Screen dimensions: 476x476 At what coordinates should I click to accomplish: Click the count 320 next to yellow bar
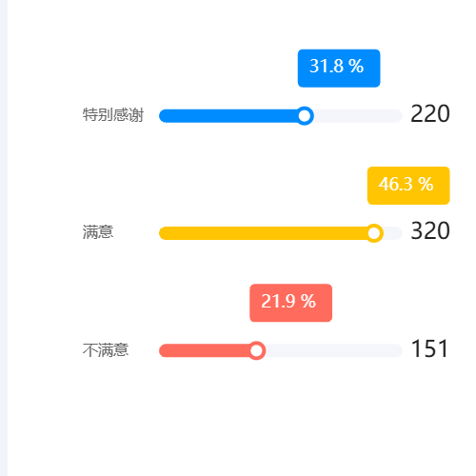(x=430, y=230)
